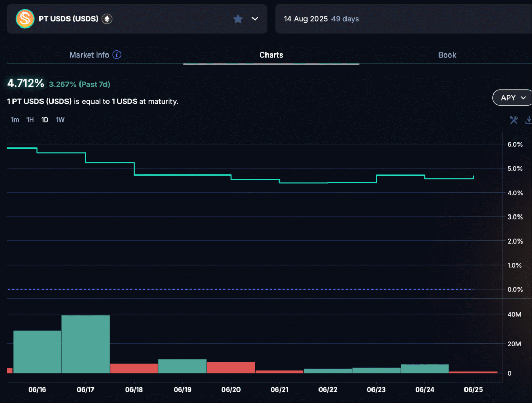Open the Book tab
This screenshot has width=532, height=403.
coord(447,55)
